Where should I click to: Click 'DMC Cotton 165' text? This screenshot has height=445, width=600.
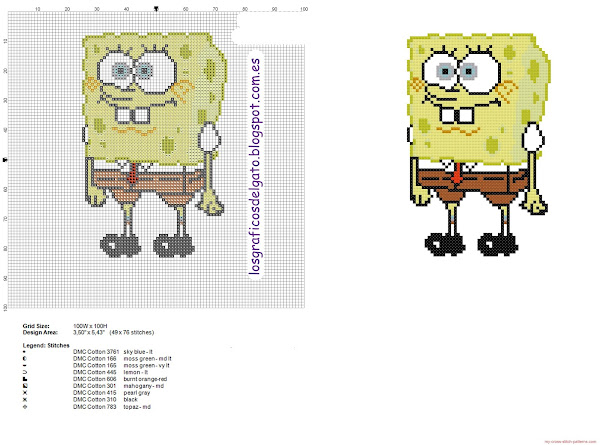pos(95,365)
